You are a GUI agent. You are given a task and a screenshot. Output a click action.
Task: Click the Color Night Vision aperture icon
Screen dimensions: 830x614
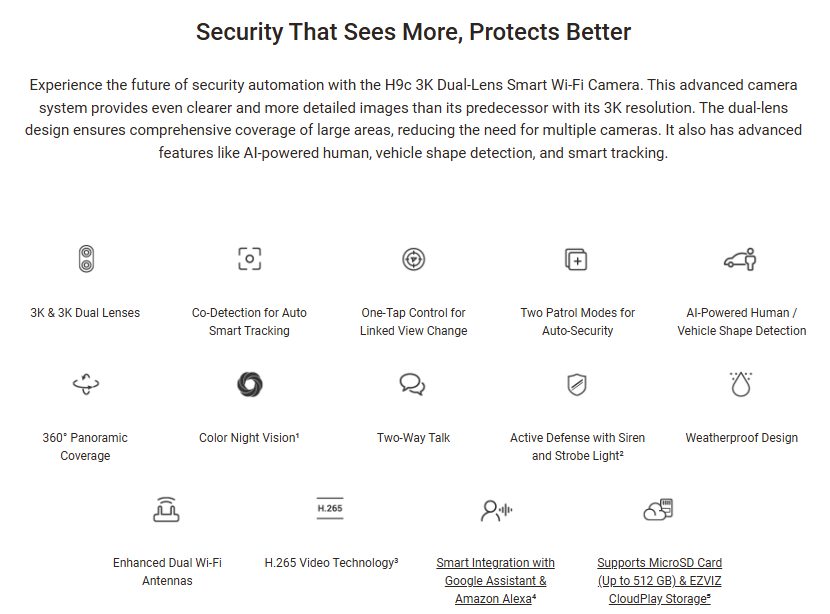point(250,384)
